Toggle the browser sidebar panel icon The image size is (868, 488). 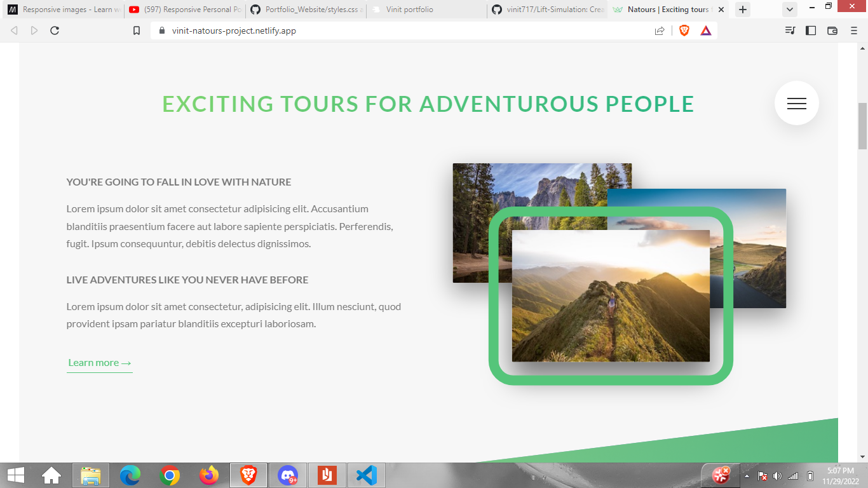click(811, 30)
